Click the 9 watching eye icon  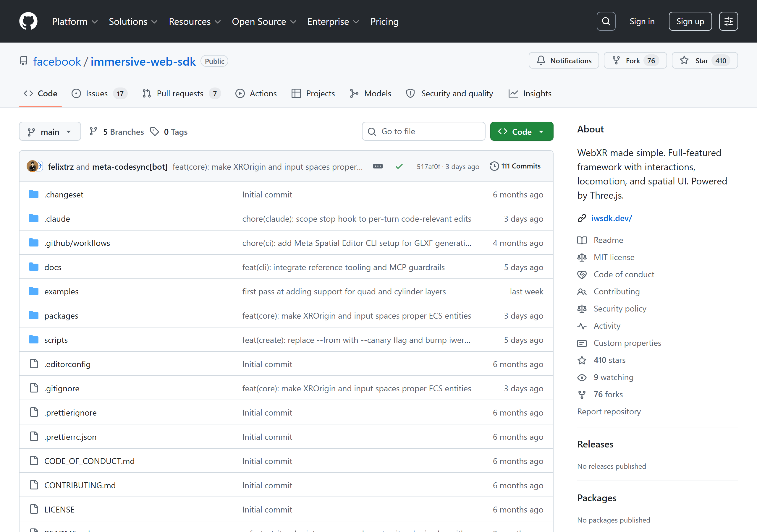click(x=582, y=377)
